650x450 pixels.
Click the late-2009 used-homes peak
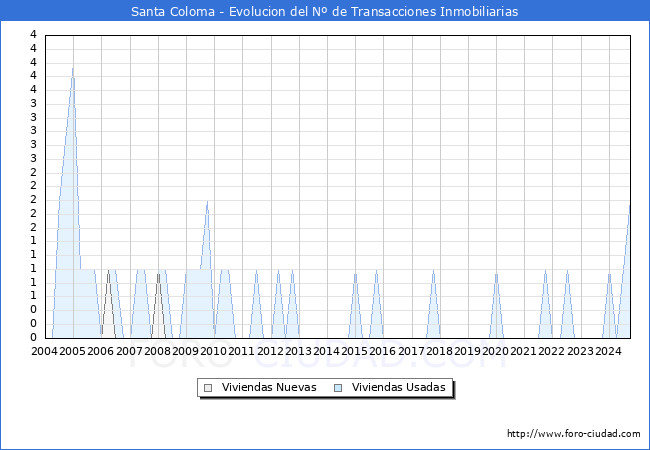pos(207,202)
